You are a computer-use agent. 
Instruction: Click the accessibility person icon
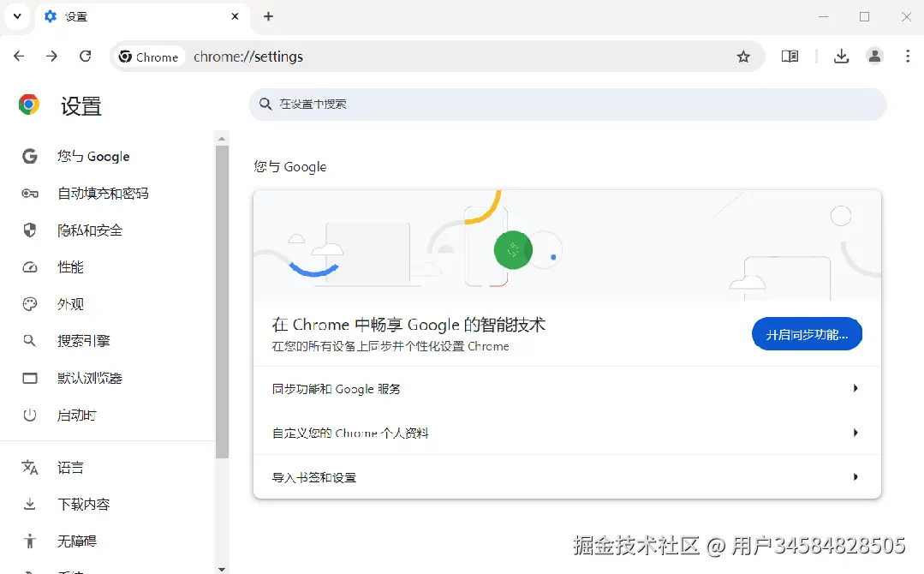(x=29, y=541)
